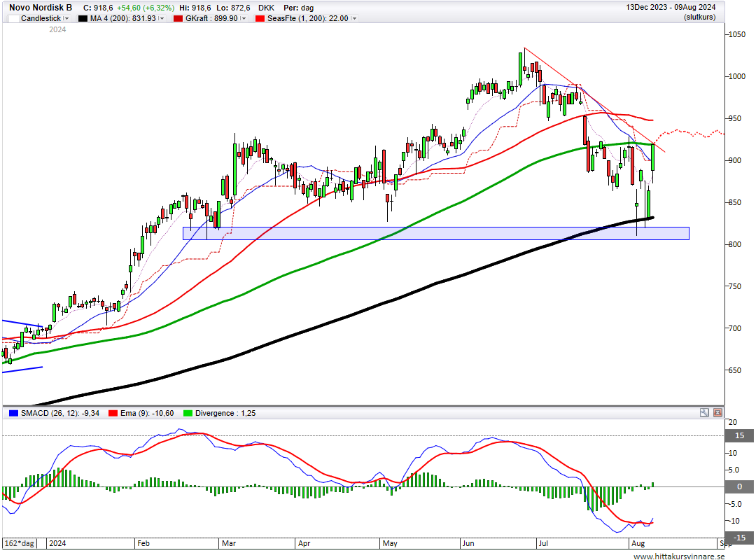Click the grey 15 level marker on indicator axis
Viewport: 756px width, 560px height.
click(x=739, y=435)
